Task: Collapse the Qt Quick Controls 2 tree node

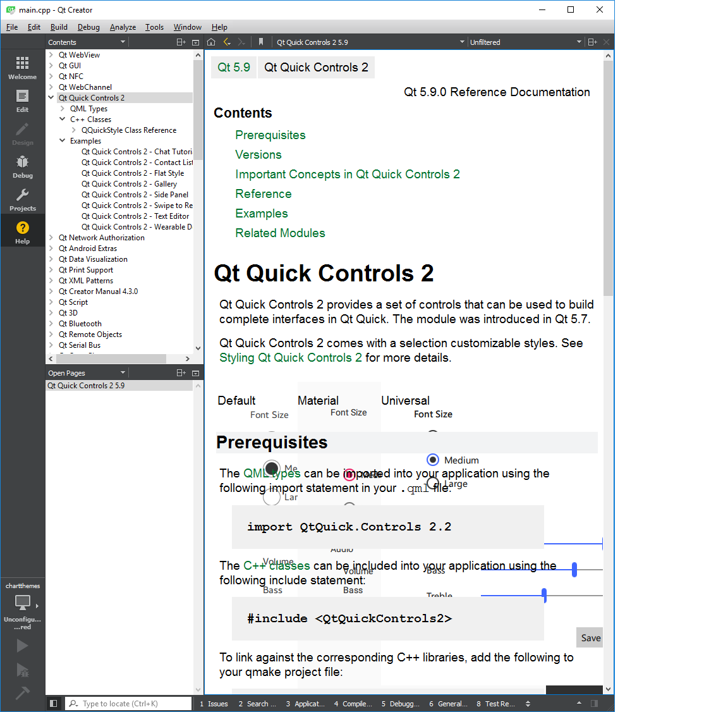Action: click(x=51, y=98)
